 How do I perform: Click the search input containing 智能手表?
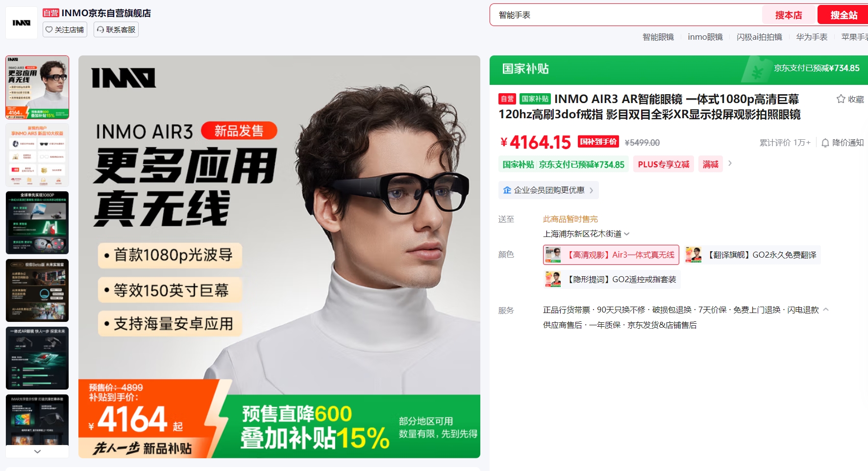tap(626, 15)
